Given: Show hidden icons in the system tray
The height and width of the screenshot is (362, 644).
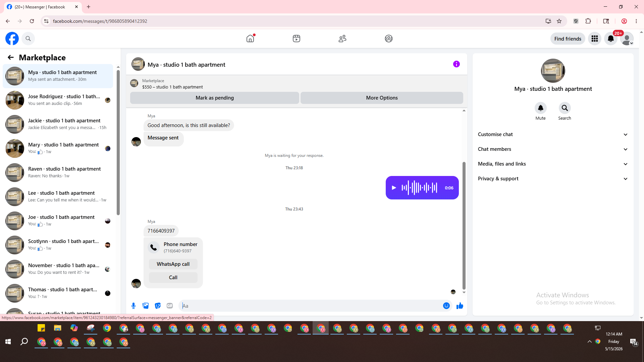Looking at the screenshot, I should pyautogui.click(x=589, y=342).
